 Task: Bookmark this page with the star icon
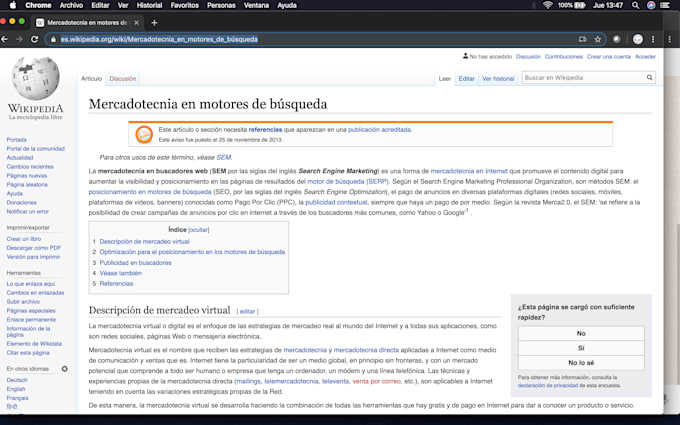[598, 39]
